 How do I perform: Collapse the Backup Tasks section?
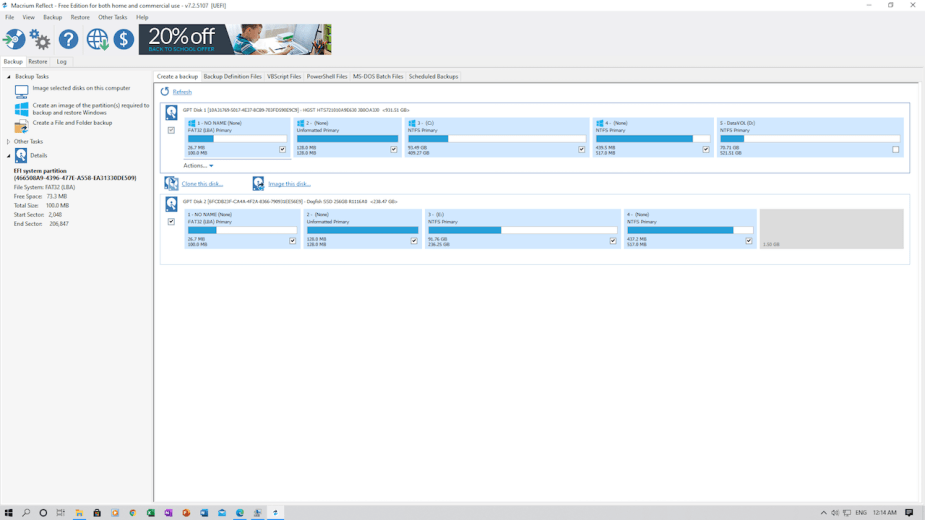pos(9,77)
